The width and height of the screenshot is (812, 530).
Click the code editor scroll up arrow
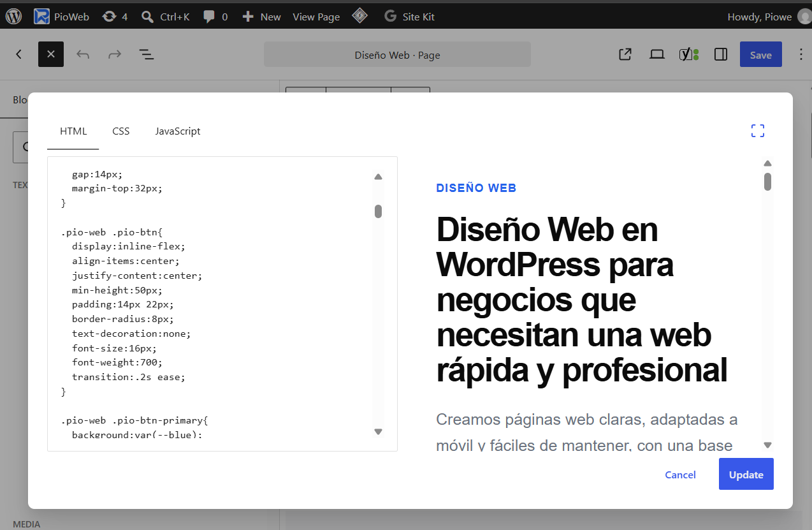[378, 177]
